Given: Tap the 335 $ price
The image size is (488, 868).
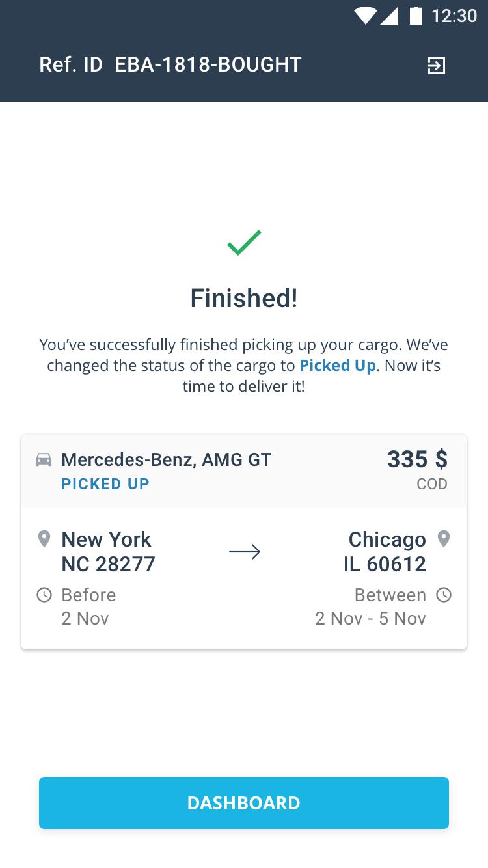Looking at the screenshot, I should pos(417,459).
